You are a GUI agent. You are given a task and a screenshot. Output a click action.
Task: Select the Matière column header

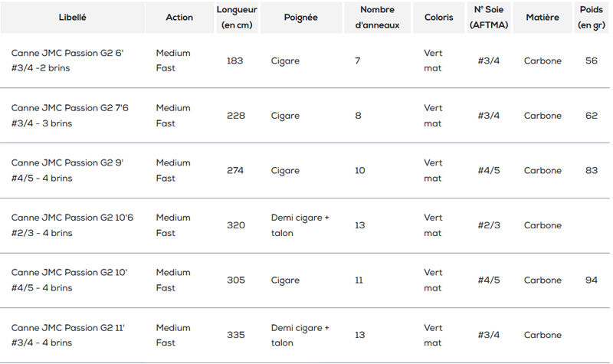[x=543, y=17]
